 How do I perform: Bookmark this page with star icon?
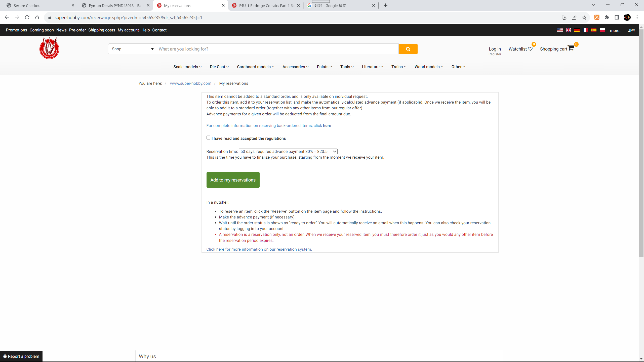click(584, 17)
